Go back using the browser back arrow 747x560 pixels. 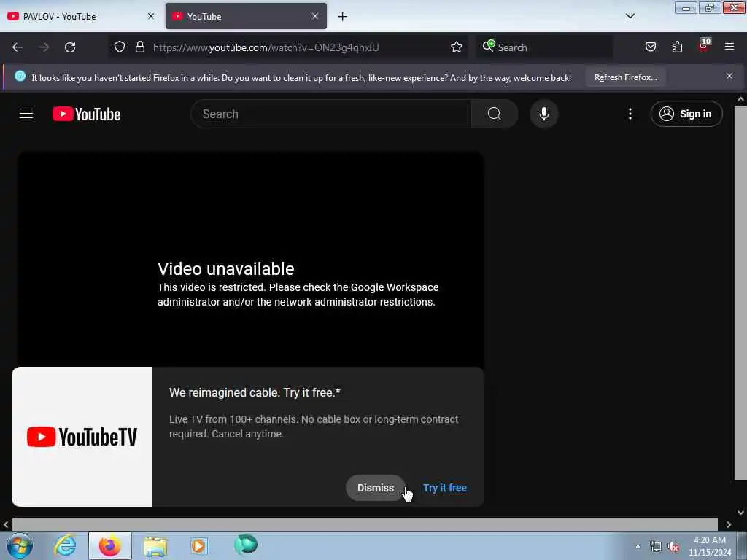tap(18, 47)
